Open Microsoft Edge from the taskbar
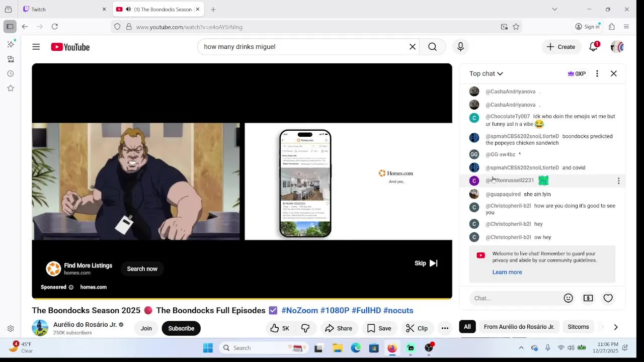Screen dimensions: 644x362 click(356, 348)
